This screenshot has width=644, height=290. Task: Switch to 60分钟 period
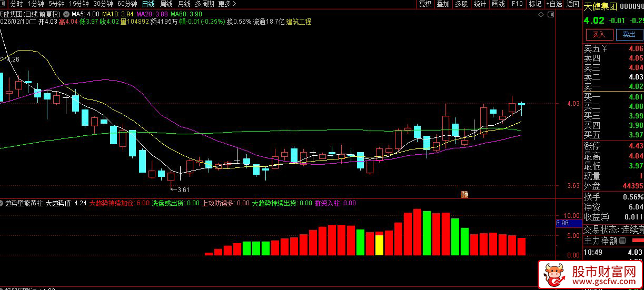127,4
